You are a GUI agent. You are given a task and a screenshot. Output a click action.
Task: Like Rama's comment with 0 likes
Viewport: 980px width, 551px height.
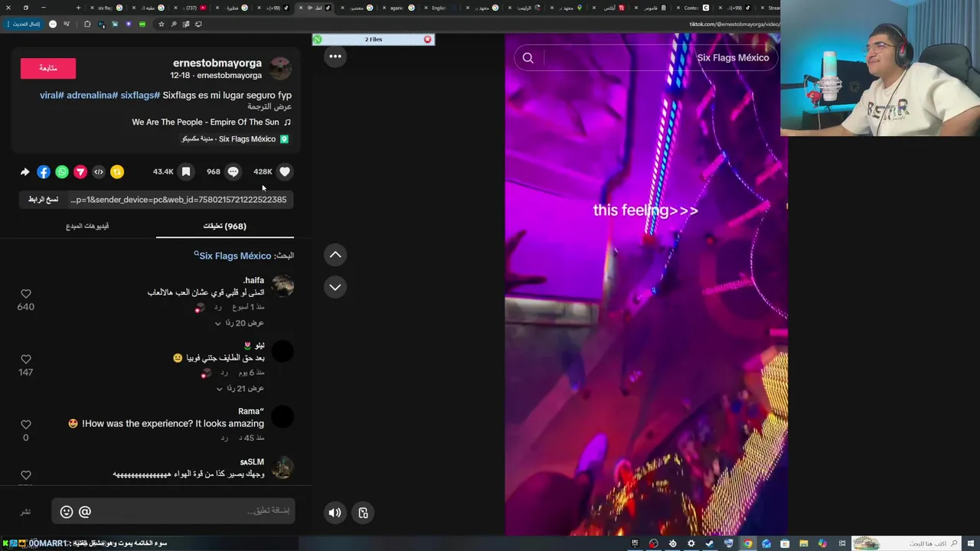click(26, 424)
